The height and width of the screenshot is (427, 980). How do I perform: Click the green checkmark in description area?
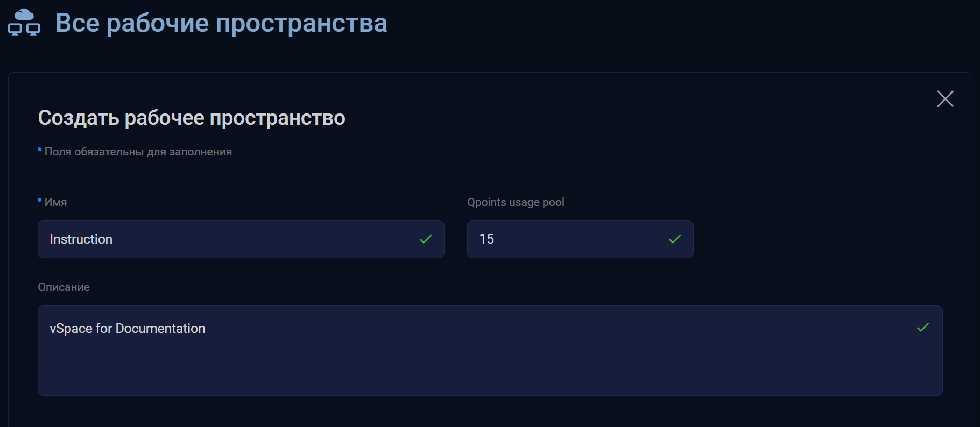[x=923, y=328]
